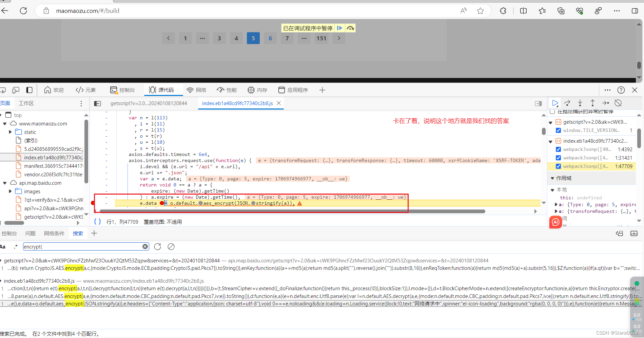Open the 控制台 tab in top toolbar
This screenshot has height=338, width=644.
pyautogui.click(x=122, y=90)
